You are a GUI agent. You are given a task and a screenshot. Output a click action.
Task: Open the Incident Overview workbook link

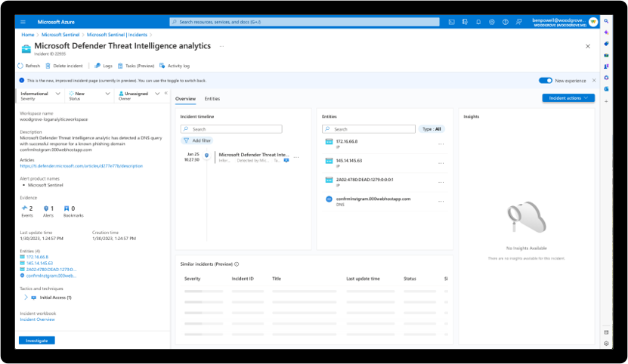click(37, 319)
